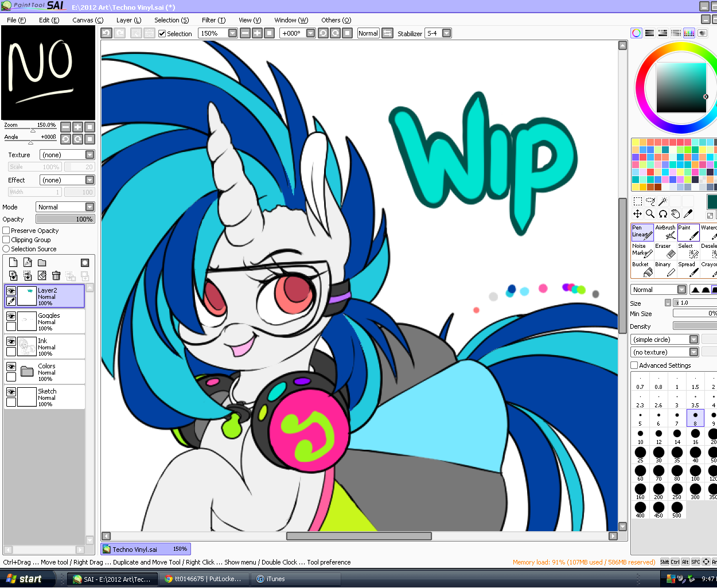717x588 pixels.
Task: Select the Techno Vinyl.sai document tab
Action: 146,549
